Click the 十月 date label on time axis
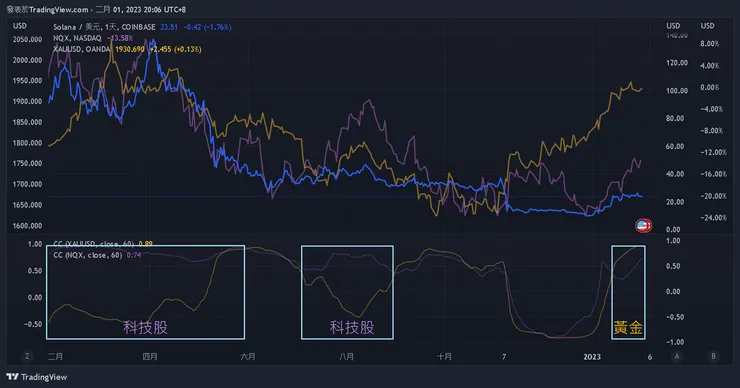 point(444,356)
